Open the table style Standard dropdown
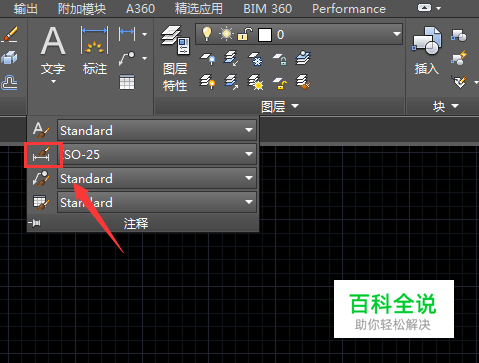Image resolution: width=479 pixels, height=363 pixels. 157,202
